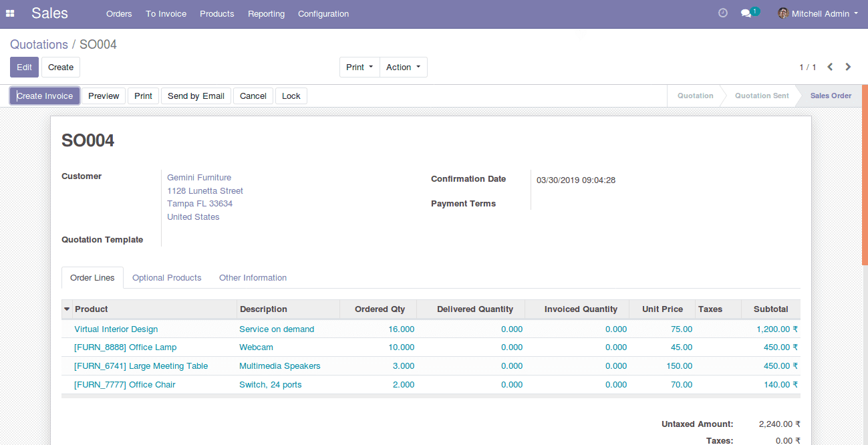Click Switch, 24 ports description
The height and width of the screenshot is (445, 868).
point(270,385)
